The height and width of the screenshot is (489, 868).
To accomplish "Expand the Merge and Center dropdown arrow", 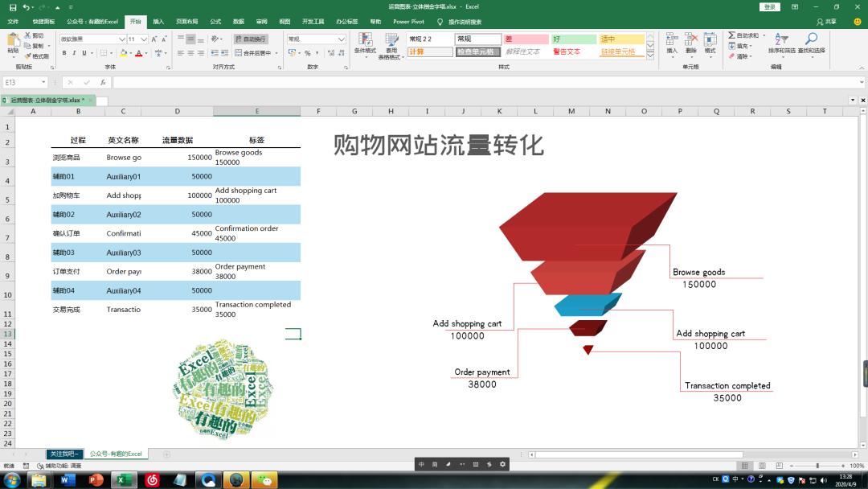I will 276,52.
